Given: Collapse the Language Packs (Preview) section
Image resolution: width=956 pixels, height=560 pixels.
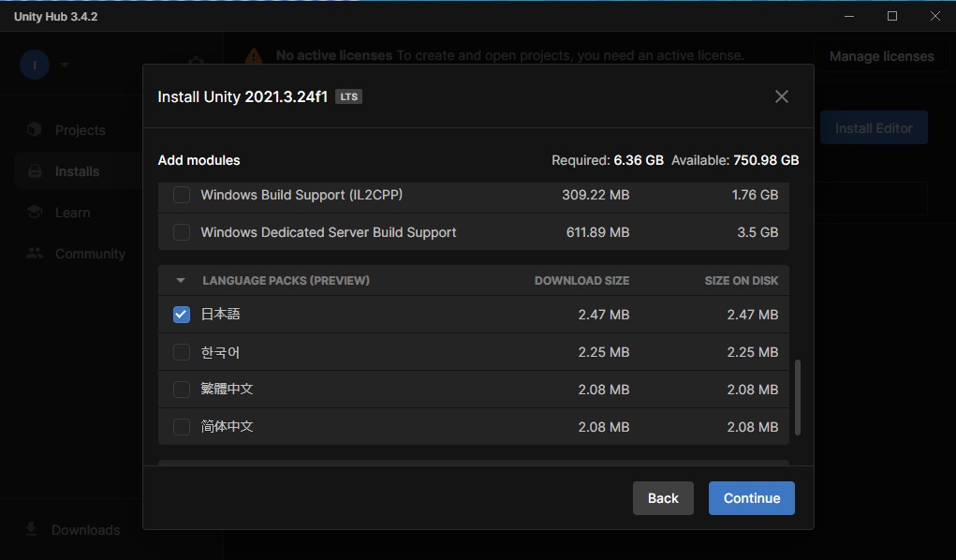Looking at the screenshot, I should point(181,281).
